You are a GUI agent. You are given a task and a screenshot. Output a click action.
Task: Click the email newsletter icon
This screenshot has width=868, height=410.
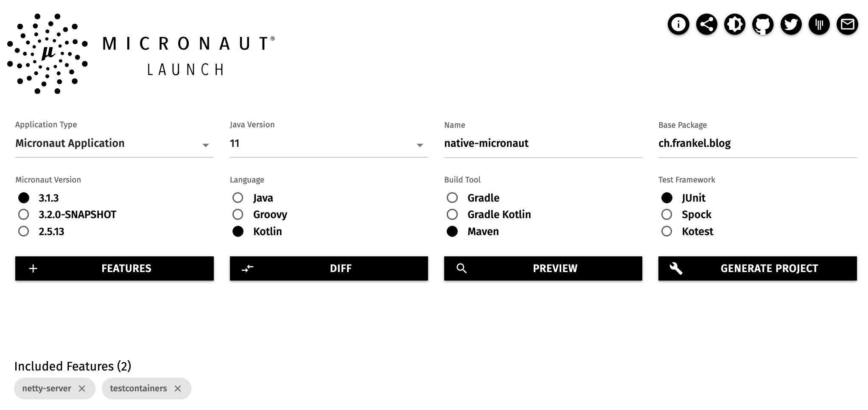[x=847, y=24]
